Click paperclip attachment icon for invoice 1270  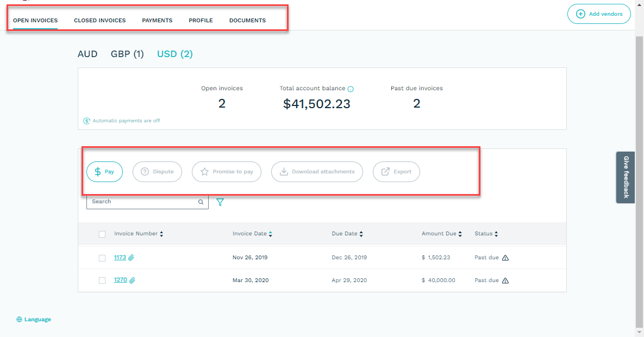(x=132, y=280)
